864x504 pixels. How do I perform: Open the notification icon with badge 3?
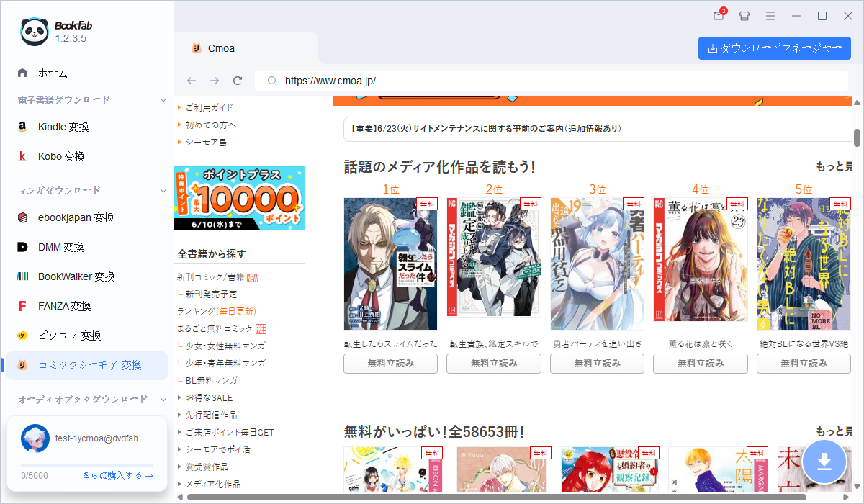(x=719, y=16)
